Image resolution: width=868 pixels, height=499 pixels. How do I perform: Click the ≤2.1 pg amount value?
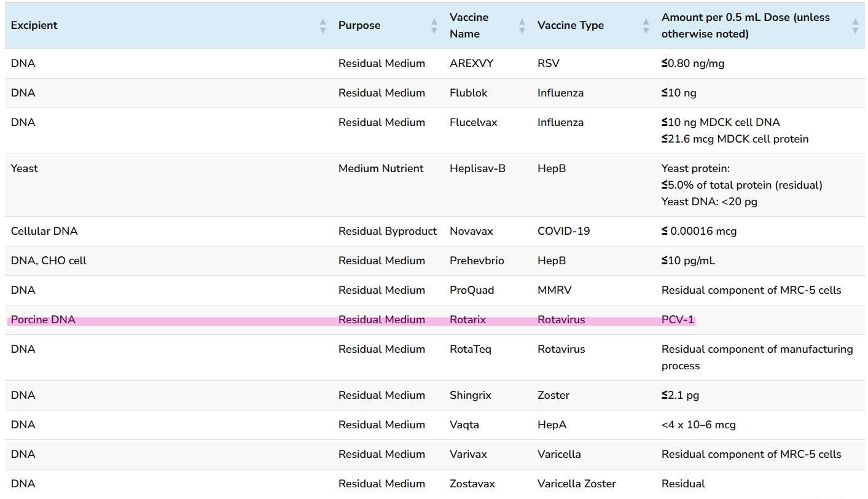click(x=680, y=395)
